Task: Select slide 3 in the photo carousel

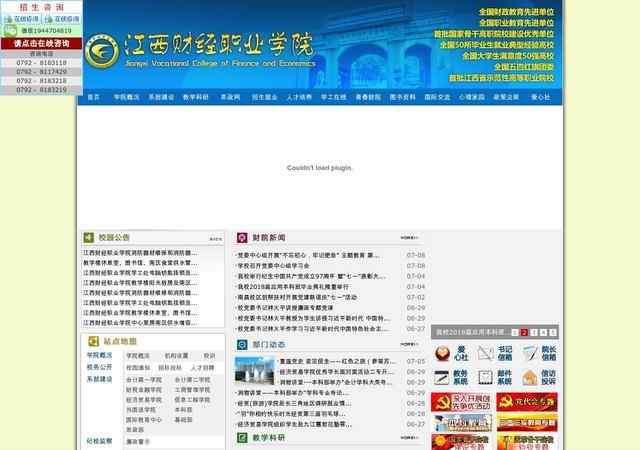Action: point(534,332)
